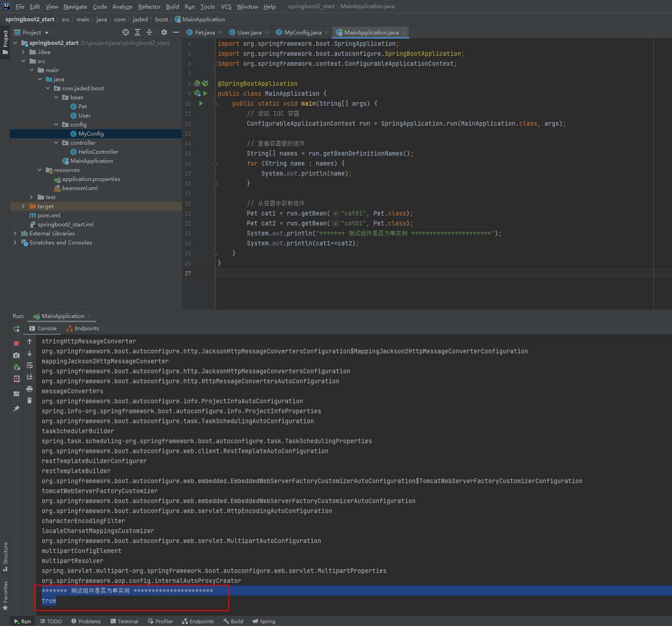
Task: Expand the target folder
Action: pos(24,206)
